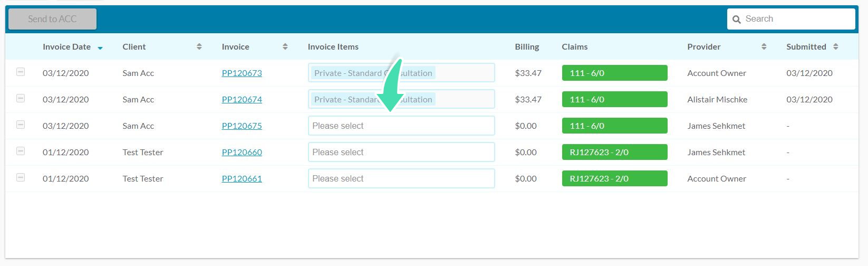Click the Claims column header
Image resolution: width=868 pixels, height=266 pixels.
[574, 46]
